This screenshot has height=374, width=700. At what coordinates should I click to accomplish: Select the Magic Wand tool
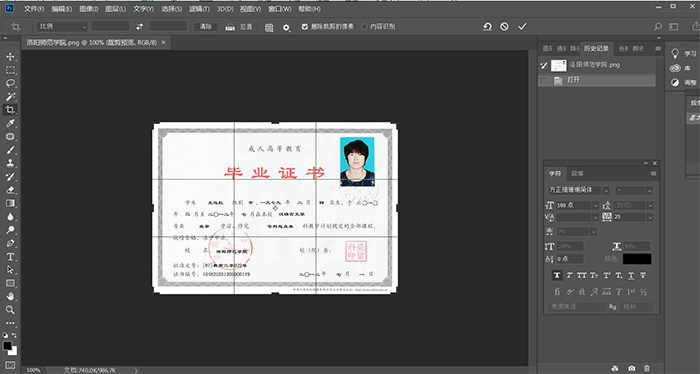[10, 97]
